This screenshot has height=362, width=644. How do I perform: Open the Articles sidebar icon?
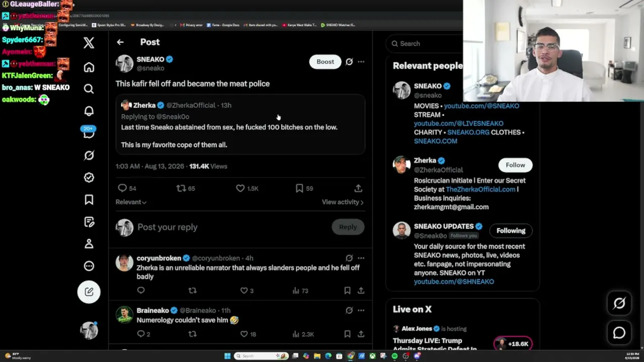point(89,222)
